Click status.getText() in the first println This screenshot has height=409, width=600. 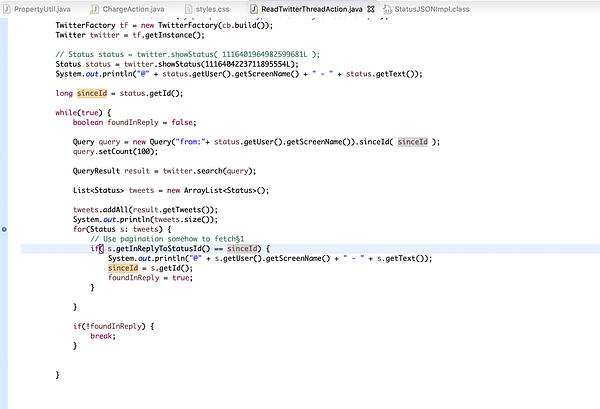click(x=383, y=73)
